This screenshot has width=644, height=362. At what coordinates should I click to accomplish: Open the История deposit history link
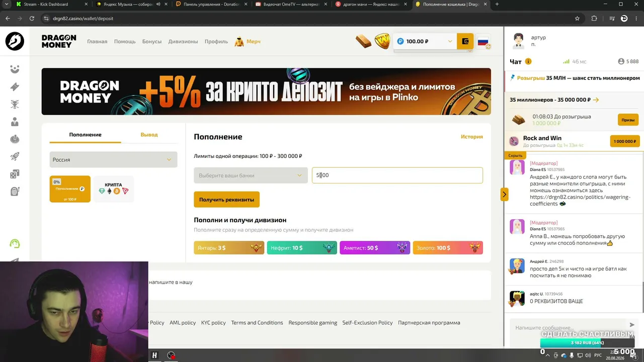tap(472, 137)
